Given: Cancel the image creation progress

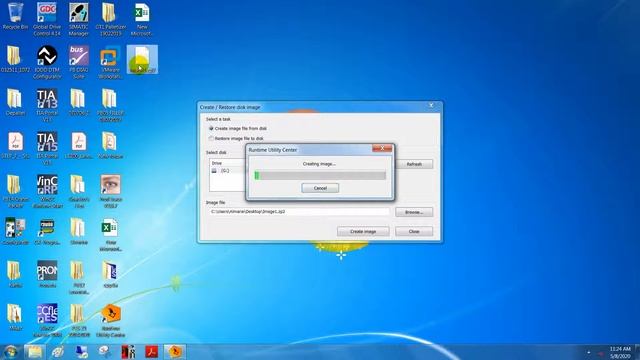Looking at the screenshot, I should tap(320, 188).
